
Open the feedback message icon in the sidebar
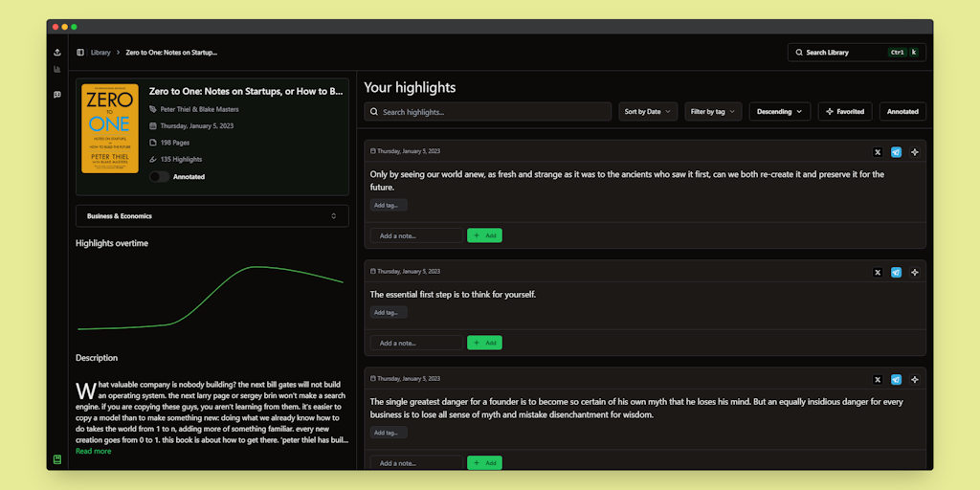[57, 95]
